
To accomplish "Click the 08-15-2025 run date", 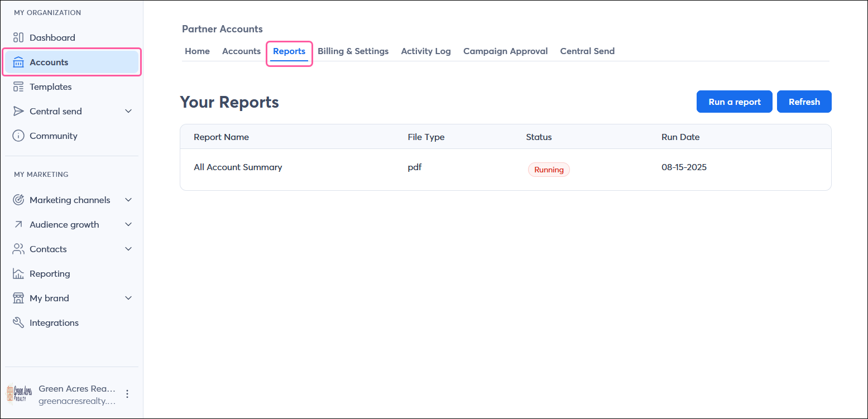I will (684, 167).
